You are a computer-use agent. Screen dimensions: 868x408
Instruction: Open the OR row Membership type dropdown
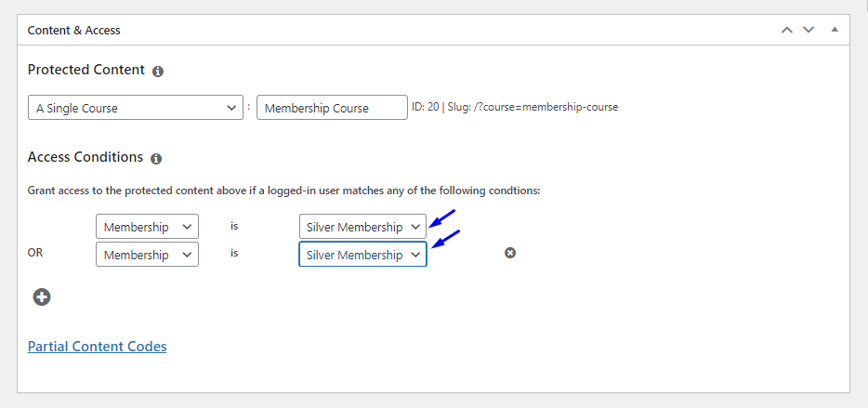(147, 254)
